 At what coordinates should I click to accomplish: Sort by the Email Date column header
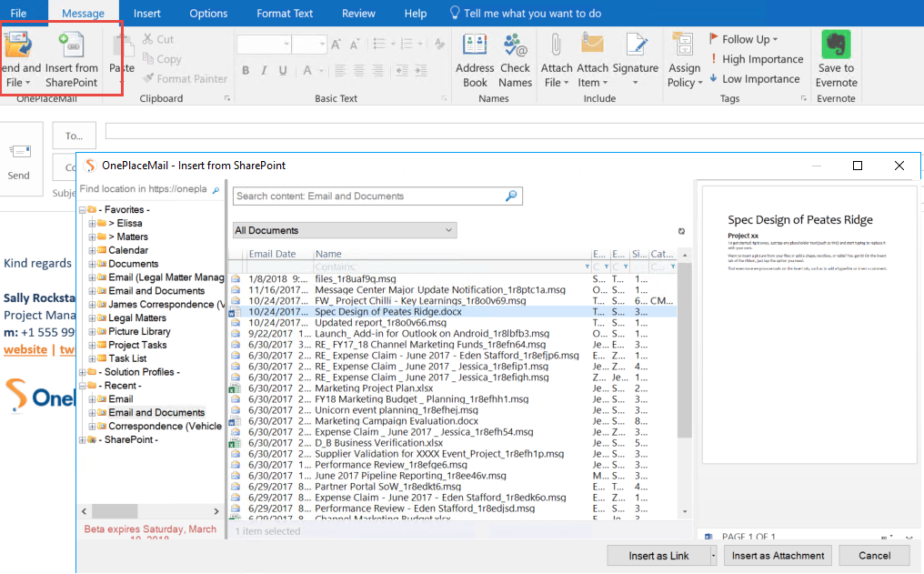click(272, 254)
